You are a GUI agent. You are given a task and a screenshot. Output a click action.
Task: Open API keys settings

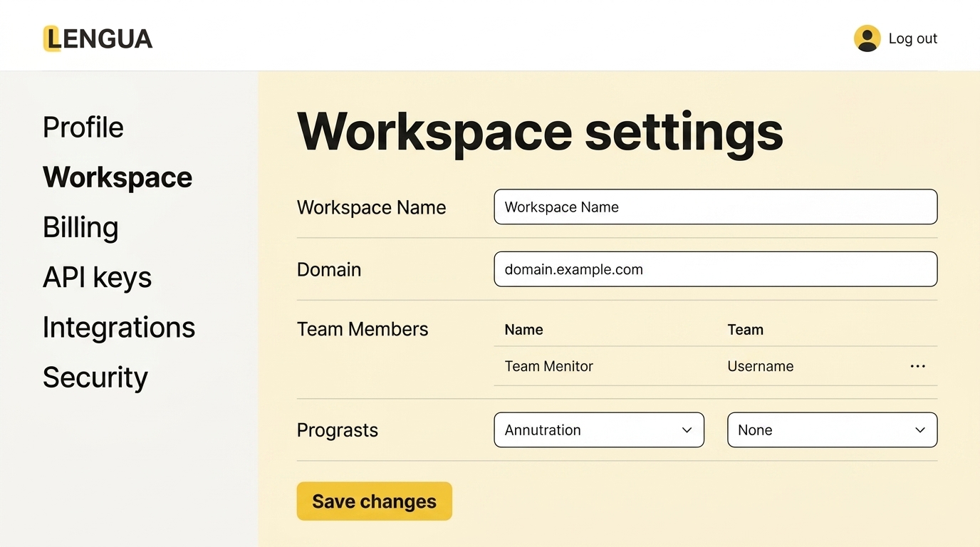pyautogui.click(x=98, y=277)
